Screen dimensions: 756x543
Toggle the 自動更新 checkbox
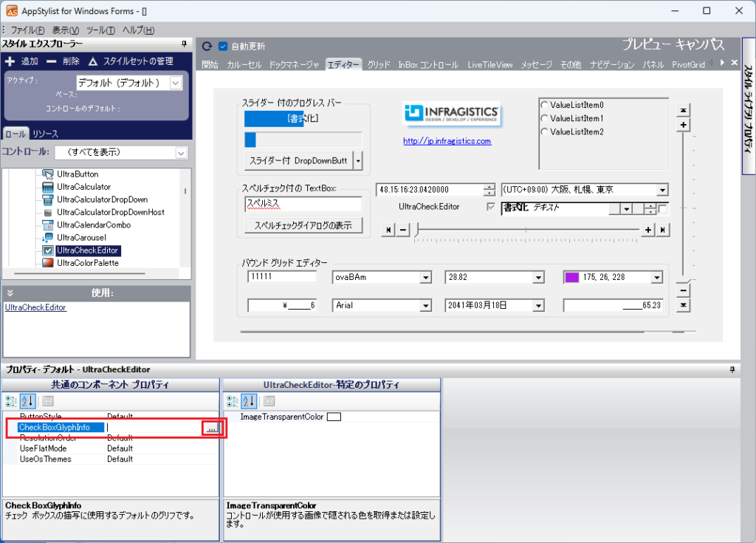click(223, 46)
